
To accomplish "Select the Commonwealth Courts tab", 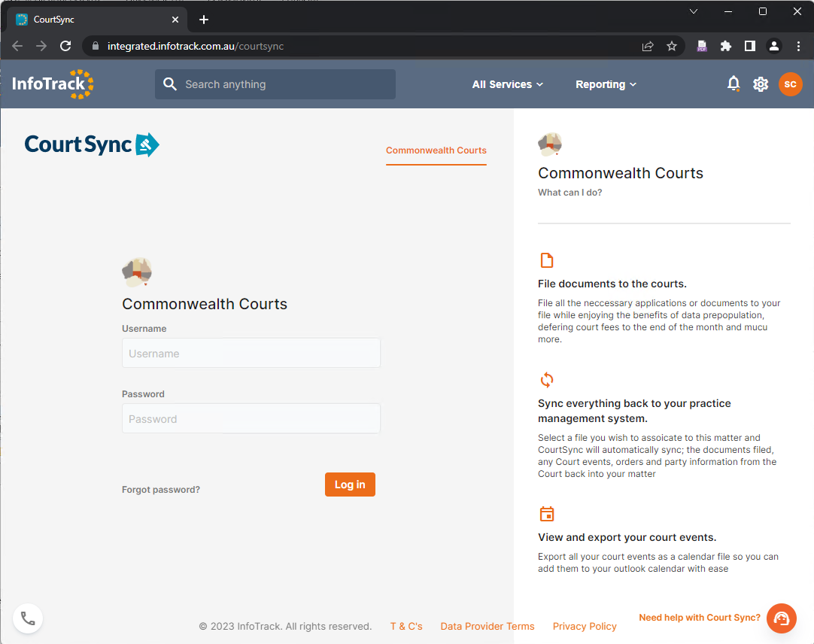I will point(436,150).
